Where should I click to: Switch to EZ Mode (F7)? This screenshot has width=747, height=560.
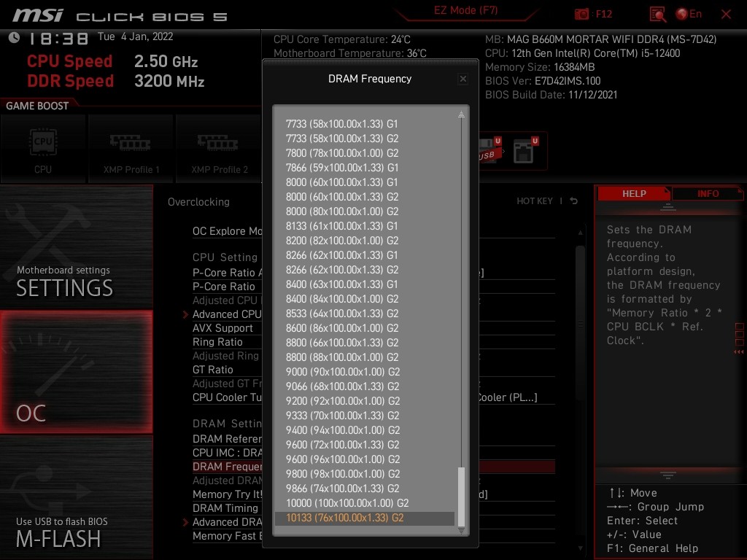465,10
